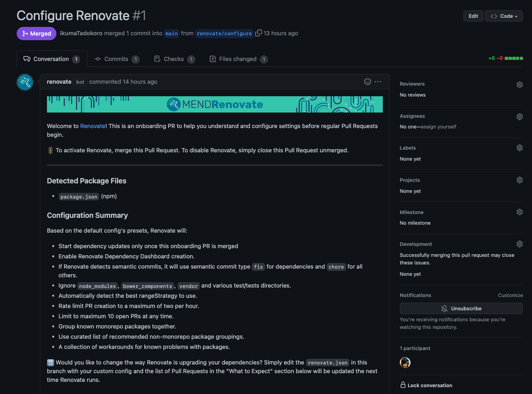Open the emoji reaction picker on comment
Viewport: 532px width, 394px height.
(x=367, y=82)
